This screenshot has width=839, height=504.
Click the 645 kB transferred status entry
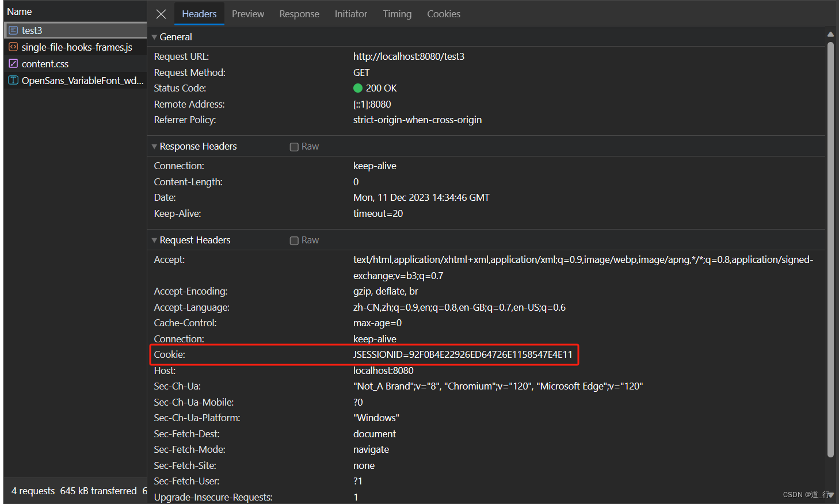(98, 491)
